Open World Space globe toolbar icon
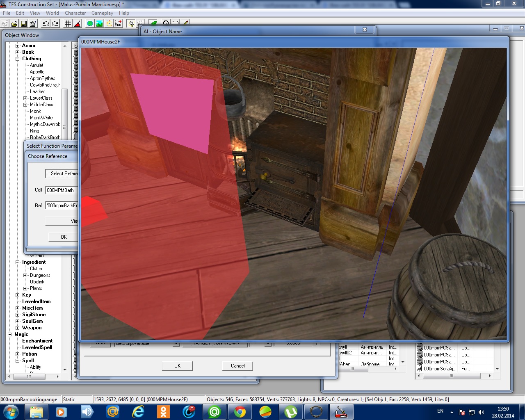This screenshot has width=525, height=420. coord(90,23)
